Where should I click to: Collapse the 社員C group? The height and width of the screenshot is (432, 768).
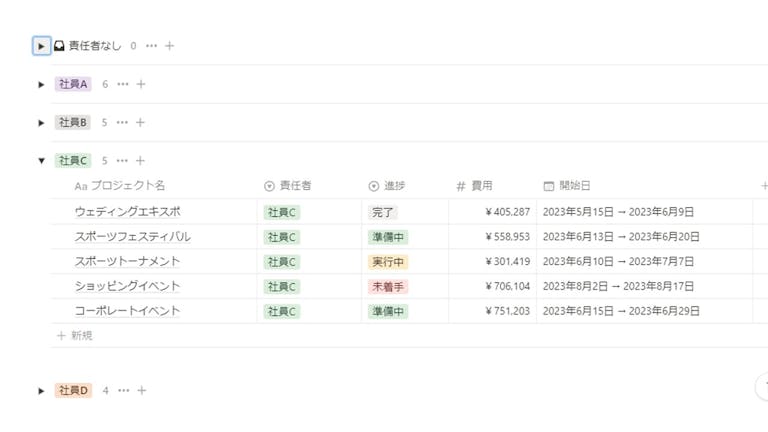41,161
